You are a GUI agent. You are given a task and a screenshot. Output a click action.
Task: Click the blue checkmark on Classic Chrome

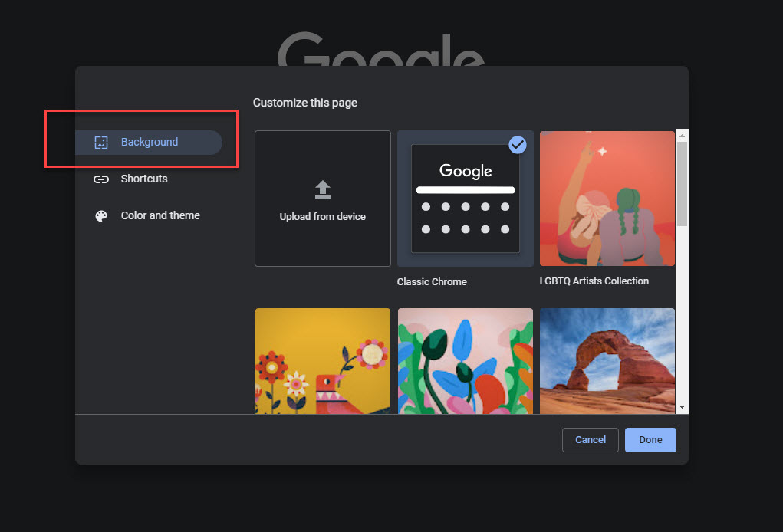point(518,144)
